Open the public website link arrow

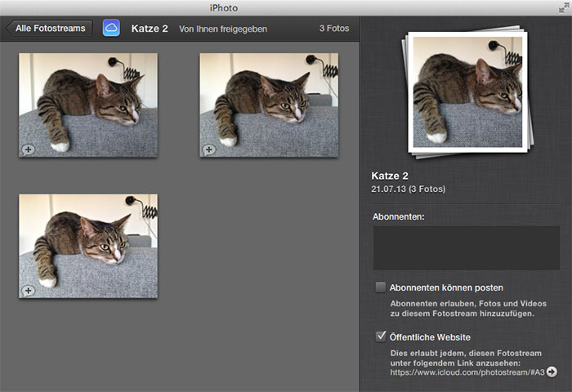pyautogui.click(x=552, y=372)
